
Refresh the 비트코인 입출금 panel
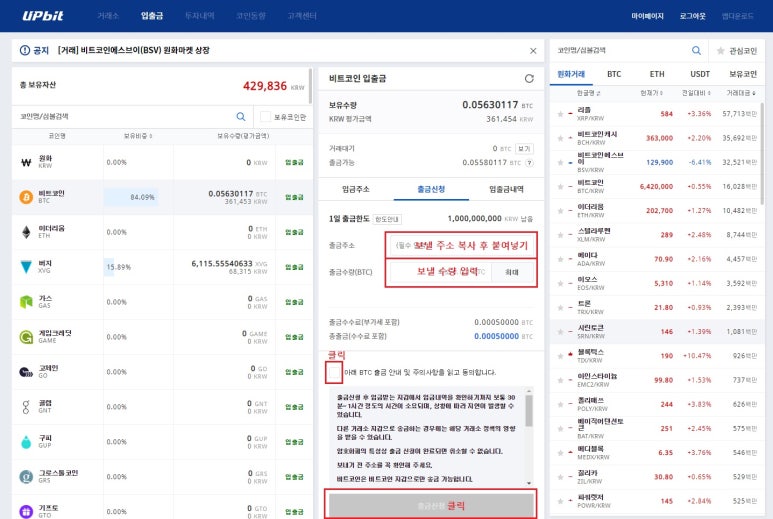click(529, 78)
